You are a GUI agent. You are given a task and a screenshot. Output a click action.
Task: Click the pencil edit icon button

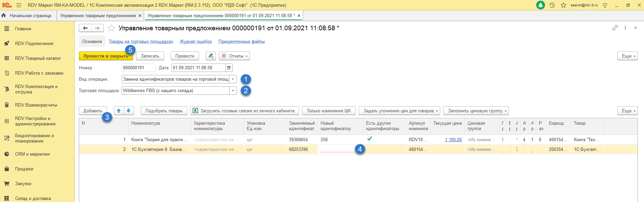211,56
